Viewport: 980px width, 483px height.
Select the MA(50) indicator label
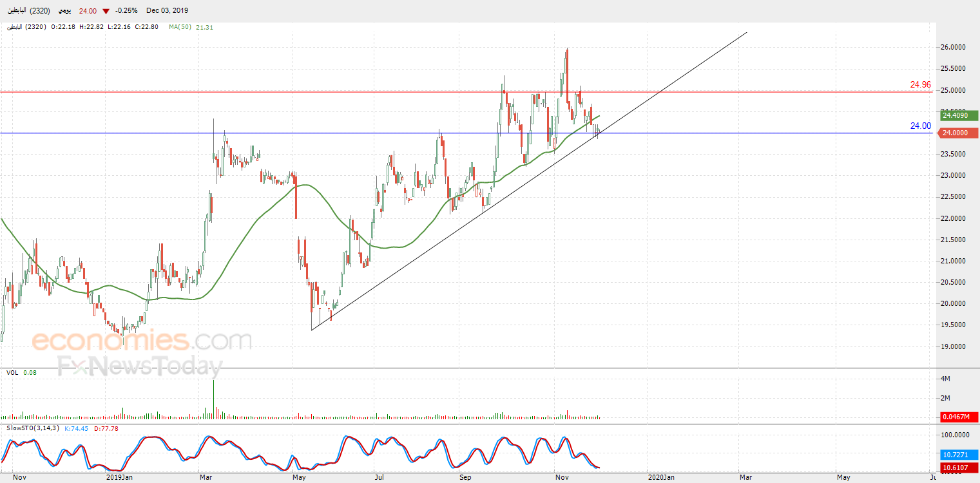pos(181,27)
